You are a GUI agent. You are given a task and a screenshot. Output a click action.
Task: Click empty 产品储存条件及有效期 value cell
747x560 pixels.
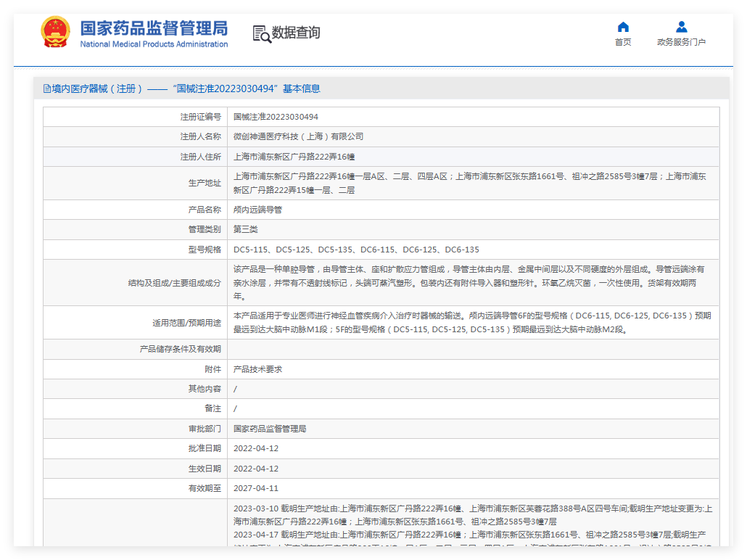[473, 350]
